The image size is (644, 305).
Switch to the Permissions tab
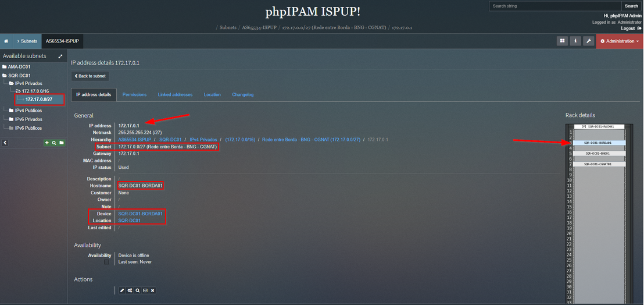(x=134, y=94)
